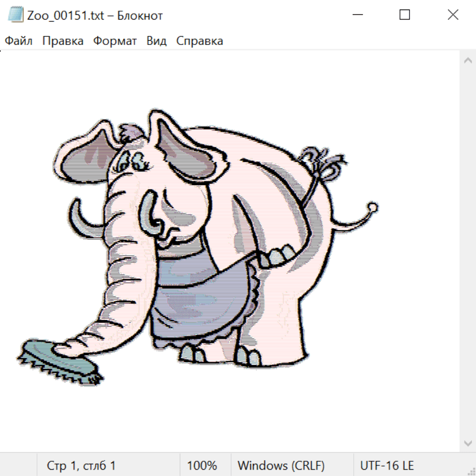
Task: Click the Notepad icon in title bar
Action: click(15, 15)
